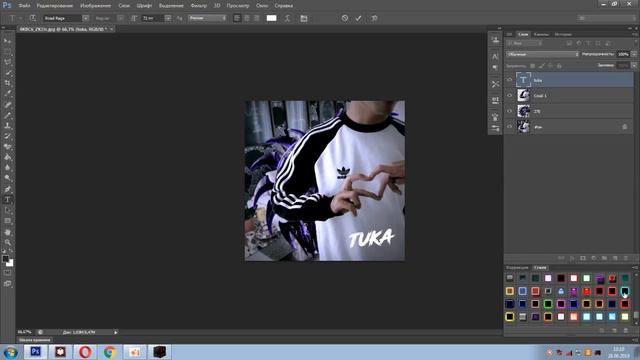The image size is (640, 360).
Task: Commit text edits with the checkmark icon
Action: pyautogui.click(x=358, y=18)
